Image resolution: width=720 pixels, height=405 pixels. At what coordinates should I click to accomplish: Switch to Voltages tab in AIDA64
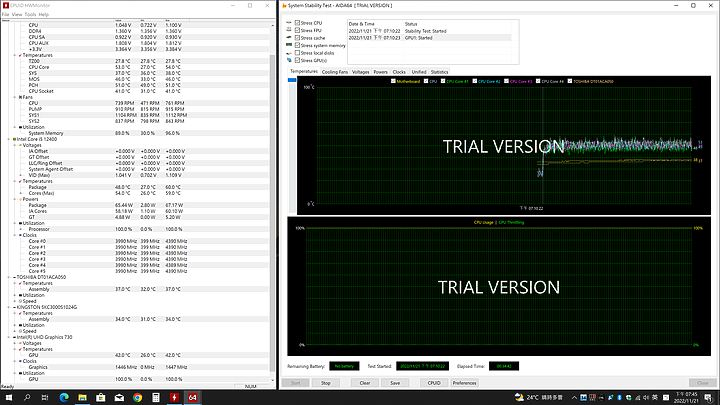pos(360,72)
